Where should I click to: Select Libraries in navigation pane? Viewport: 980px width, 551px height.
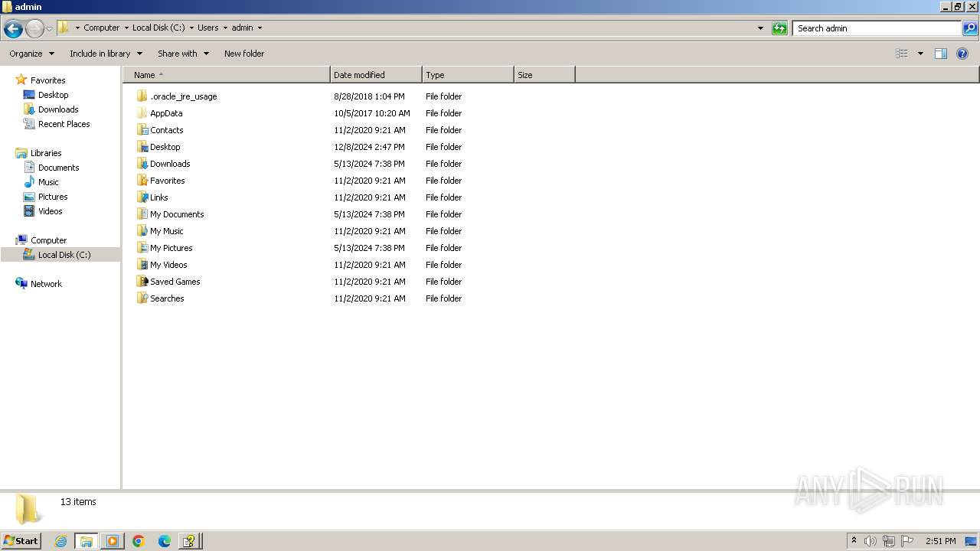[46, 153]
